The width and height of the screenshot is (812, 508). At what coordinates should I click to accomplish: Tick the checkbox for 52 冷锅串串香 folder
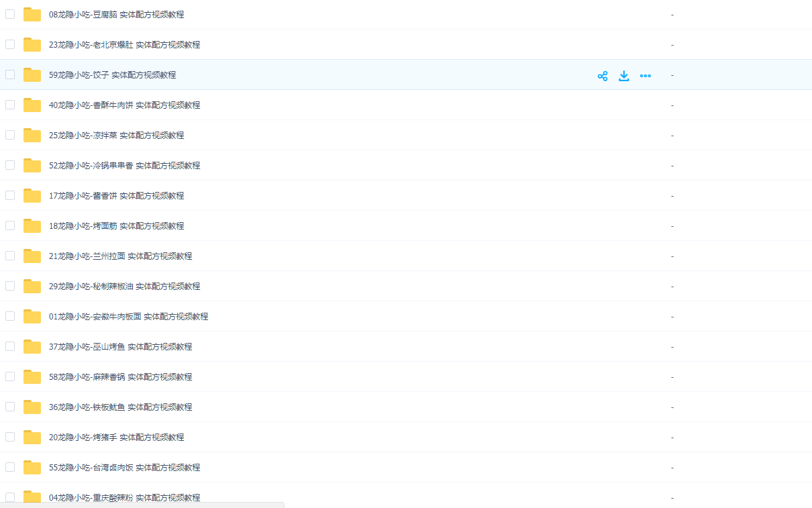point(10,165)
